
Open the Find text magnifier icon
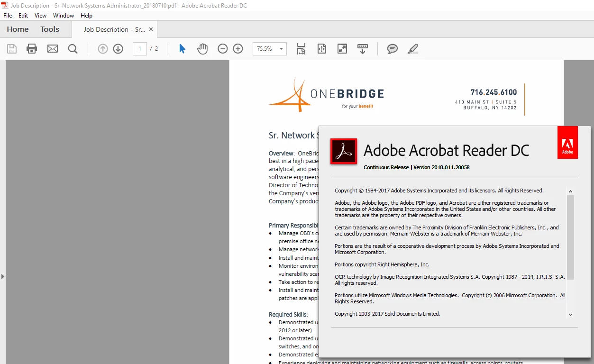(73, 49)
